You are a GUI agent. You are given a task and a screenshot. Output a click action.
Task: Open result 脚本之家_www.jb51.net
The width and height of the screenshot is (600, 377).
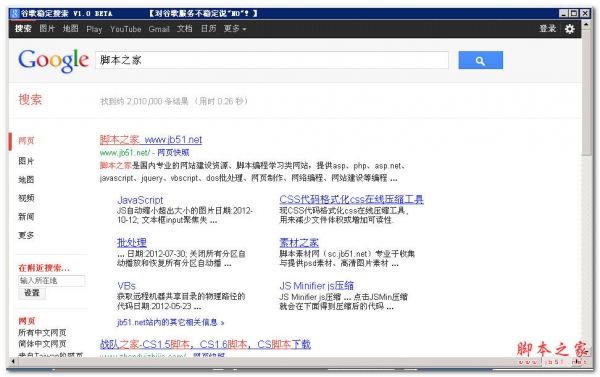coord(151,140)
